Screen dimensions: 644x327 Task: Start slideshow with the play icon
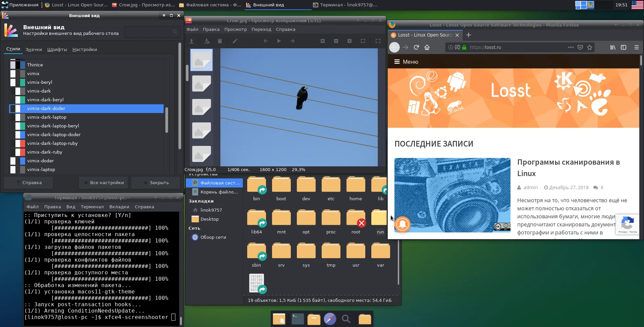(x=279, y=41)
